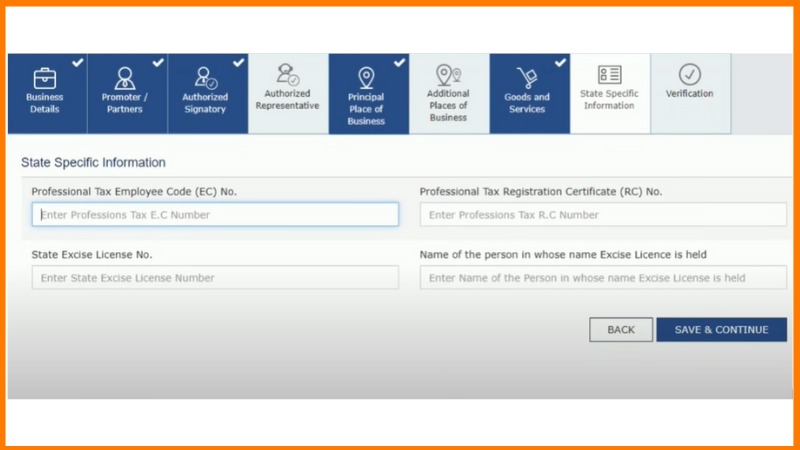Image resolution: width=800 pixels, height=450 pixels.
Task: Select the Professional Tax Employee Code label
Action: [x=134, y=191]
